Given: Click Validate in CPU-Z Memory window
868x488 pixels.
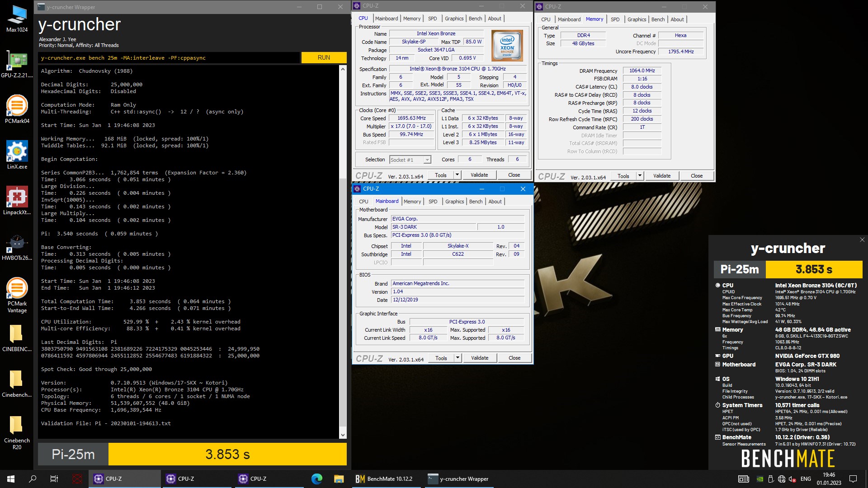Looking at the screenshot, I should click(x=662, y=176).
